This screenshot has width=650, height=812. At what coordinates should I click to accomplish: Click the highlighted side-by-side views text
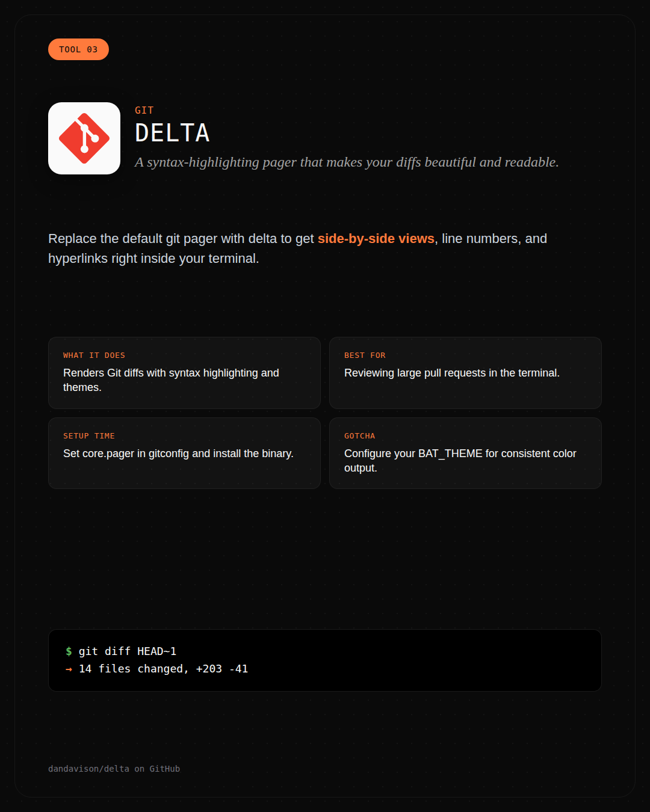[376, 239]
